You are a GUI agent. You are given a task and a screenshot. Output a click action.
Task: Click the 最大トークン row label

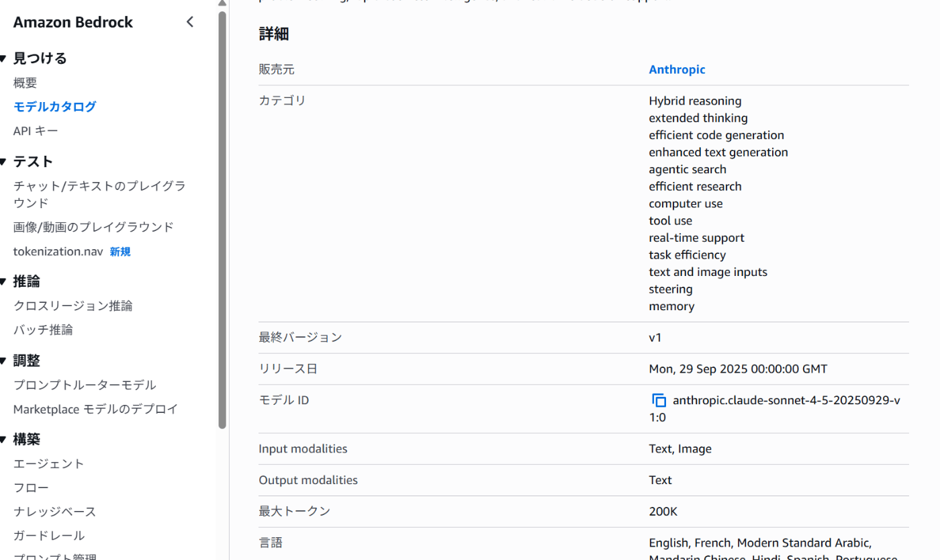[295, 512]
